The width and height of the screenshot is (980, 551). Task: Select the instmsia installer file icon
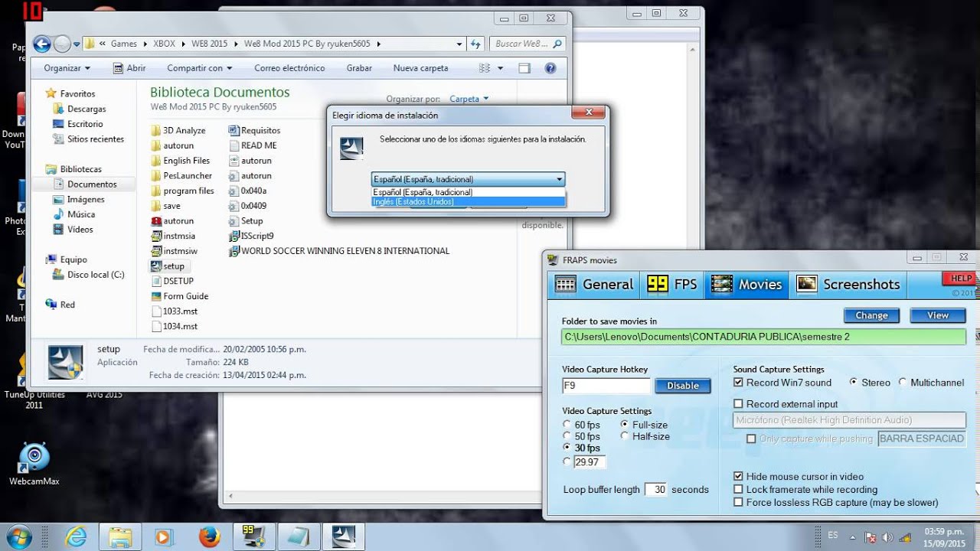point(156,236)
